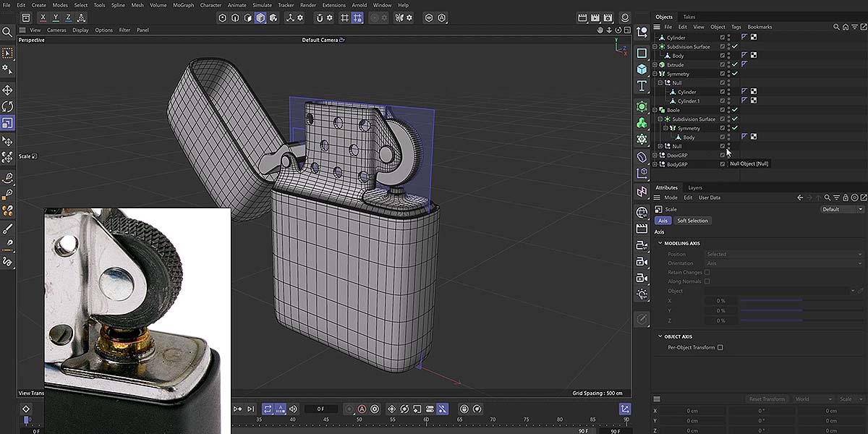
Task: Toggle the Boole enable checkmark
Action: point(735,110)
